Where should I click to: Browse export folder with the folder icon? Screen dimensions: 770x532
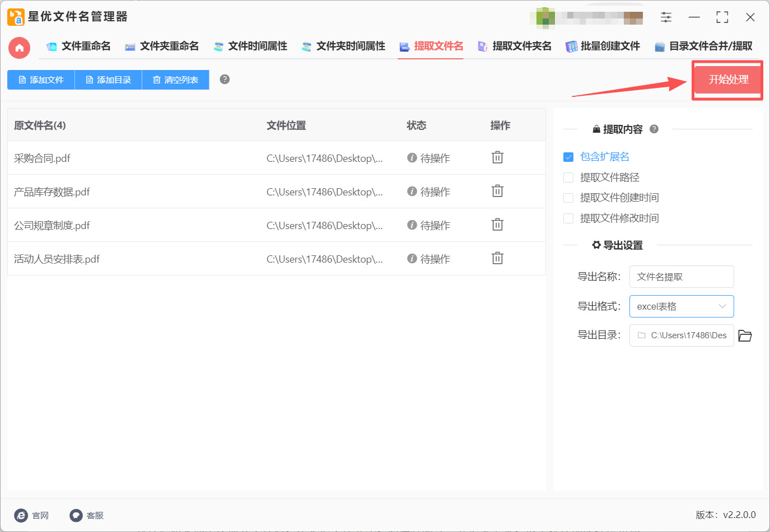pyautogui.click(x=745, y=335)
